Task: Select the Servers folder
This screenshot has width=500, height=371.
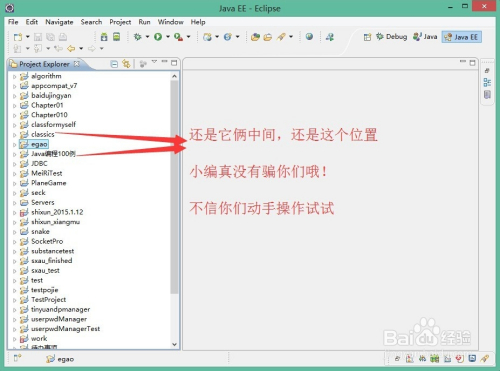Action: pyautogui.click(x=37, y=202)
